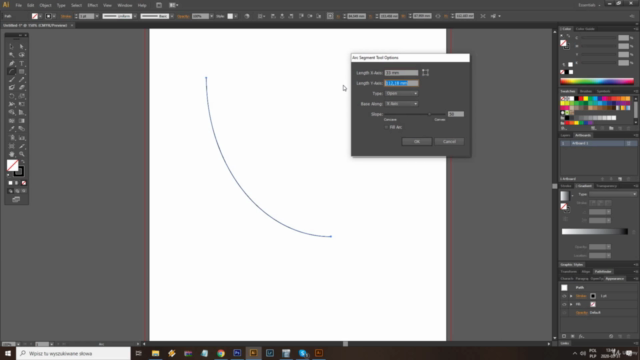Select the Paintbrush tool

tap(11, 80)
